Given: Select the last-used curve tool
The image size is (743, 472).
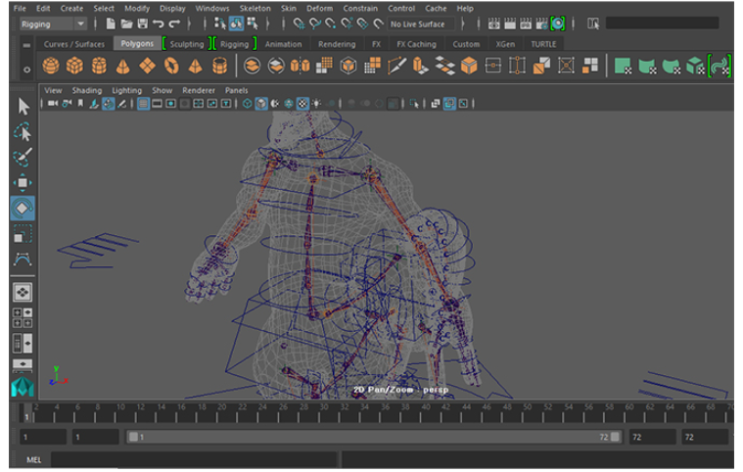Looking at the screenshot, I should [22, 259].
